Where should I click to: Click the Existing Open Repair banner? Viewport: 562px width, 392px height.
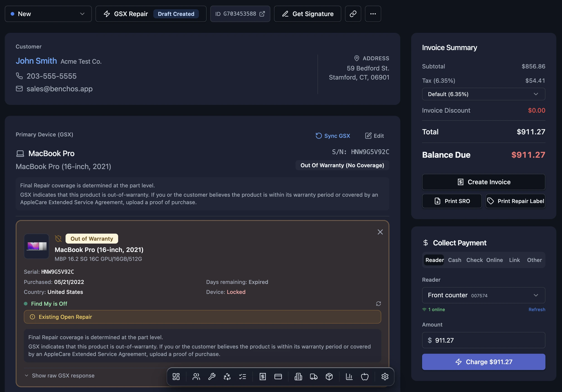pyautogui.click(x=203, y=317)
